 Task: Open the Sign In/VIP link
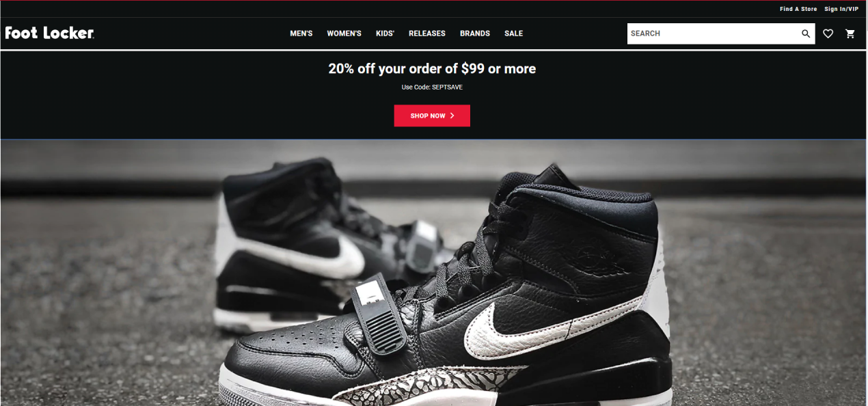[x=841, y=9]
